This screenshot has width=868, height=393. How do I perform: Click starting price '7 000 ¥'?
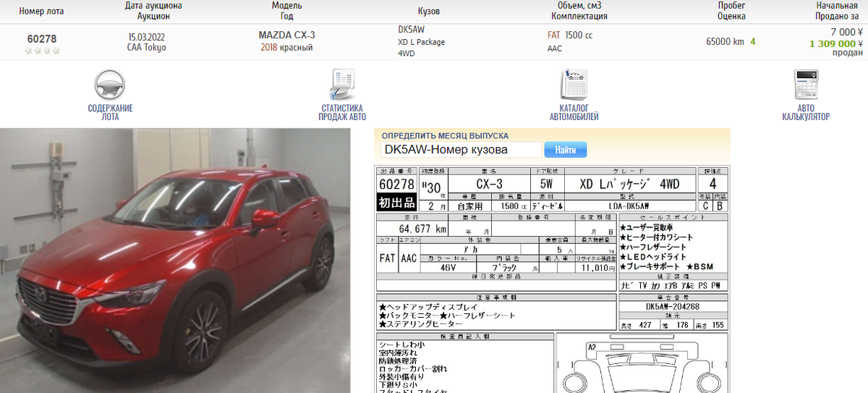click(x=846, y=32)
